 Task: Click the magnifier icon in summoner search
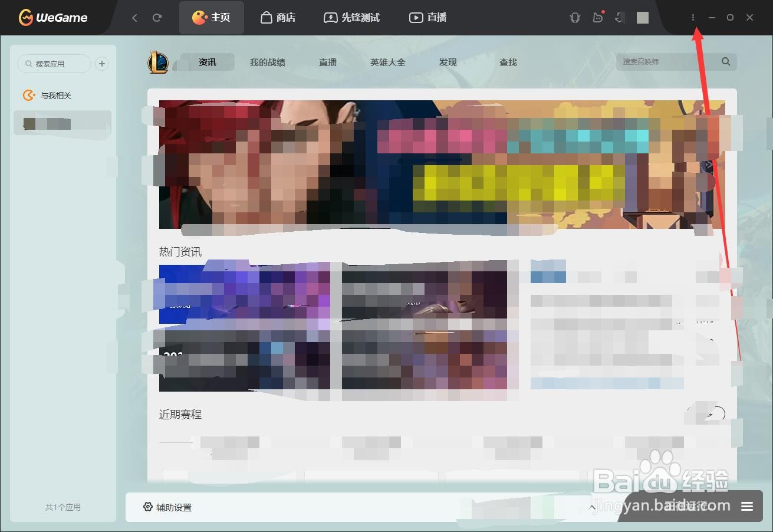coord(726,61)
